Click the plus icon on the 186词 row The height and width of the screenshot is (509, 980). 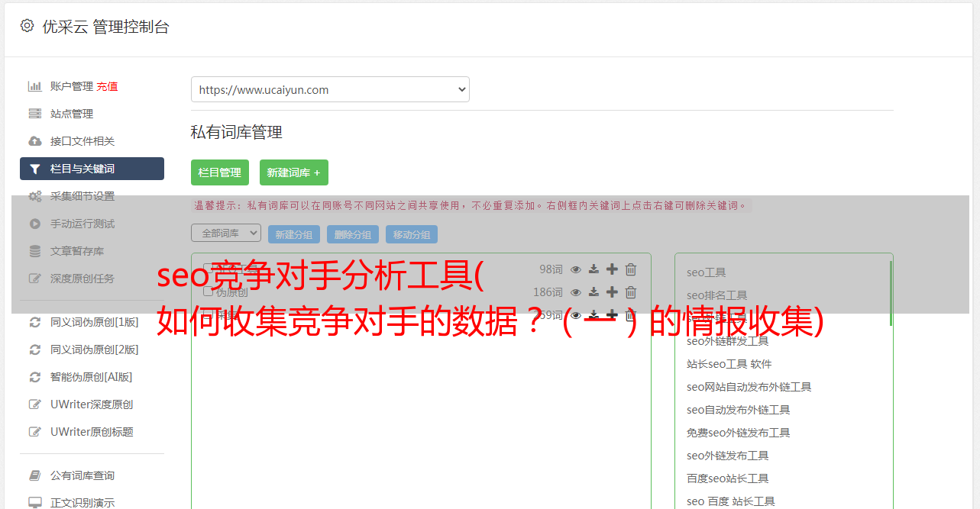(x=612, y=292)
